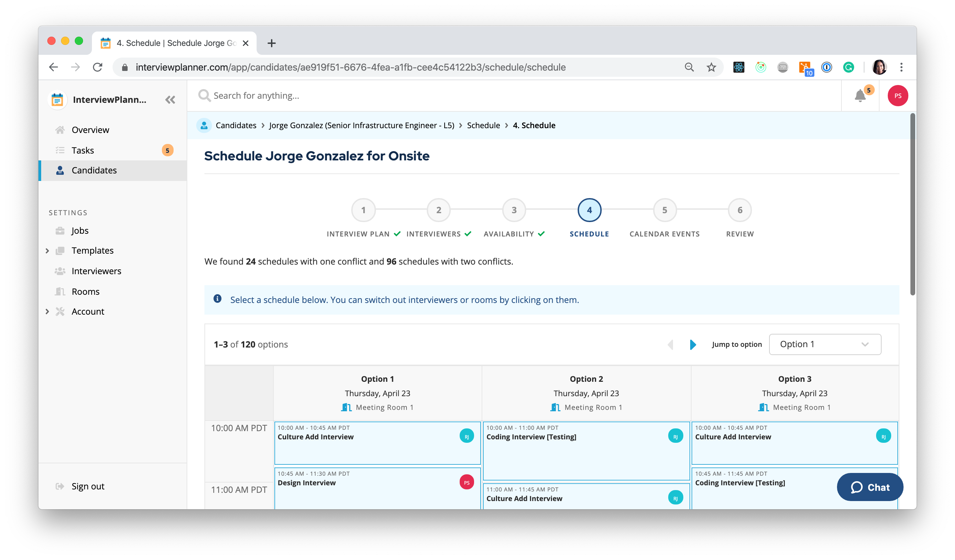The width and height of the screenshot is (955, 560).
Task: Collapse the sidebar with the double-chevron
Action: (x=170, y=100)
